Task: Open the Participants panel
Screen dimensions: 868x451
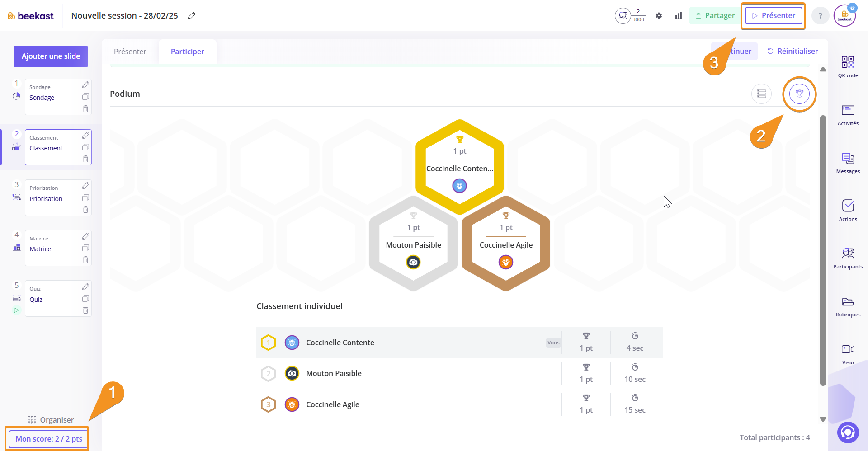Action: [848, 258]
